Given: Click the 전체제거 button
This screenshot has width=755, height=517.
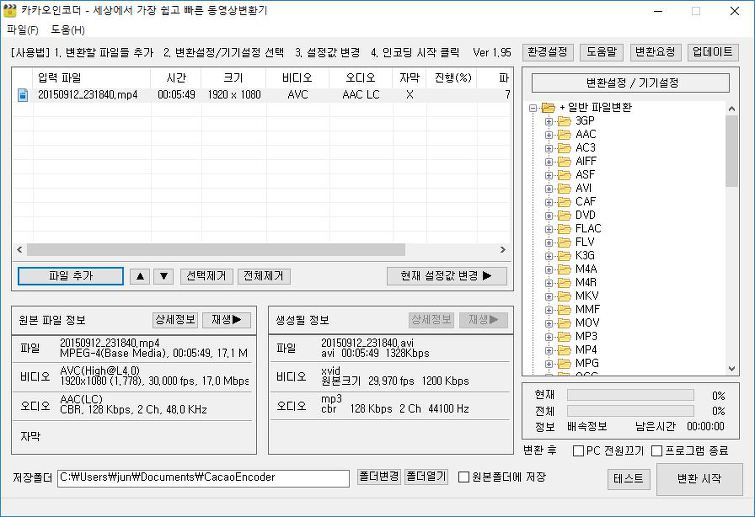Looking at the screenshot, I should [x=263, y=276].
